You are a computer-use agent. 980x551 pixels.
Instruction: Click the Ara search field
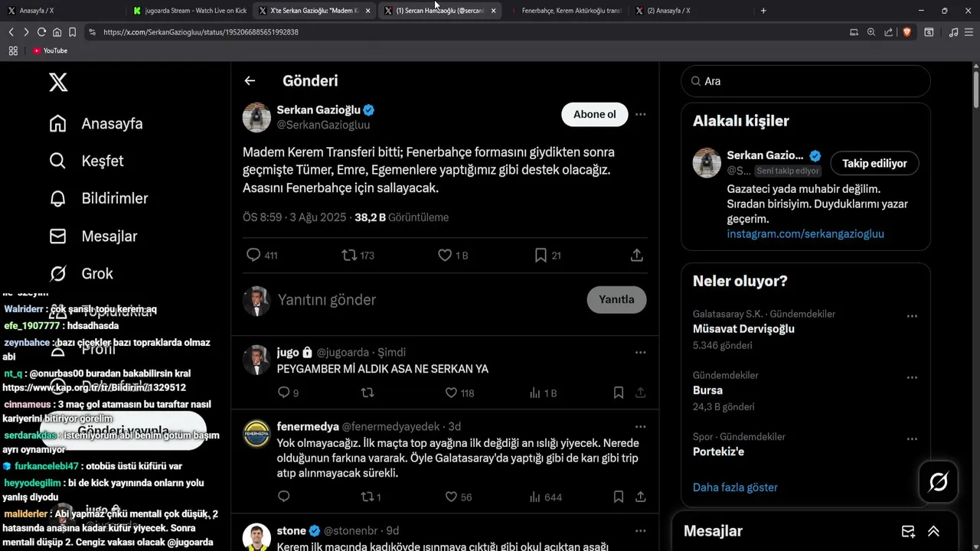[805, 81]
